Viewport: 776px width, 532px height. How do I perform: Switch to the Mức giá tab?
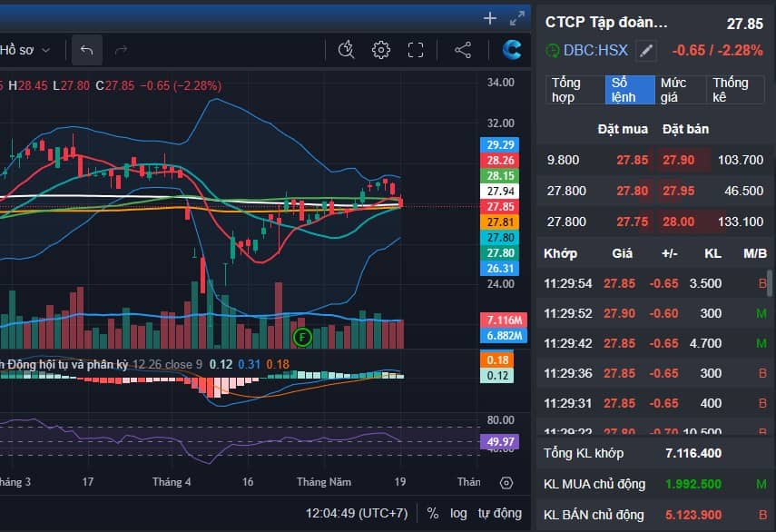681,90
